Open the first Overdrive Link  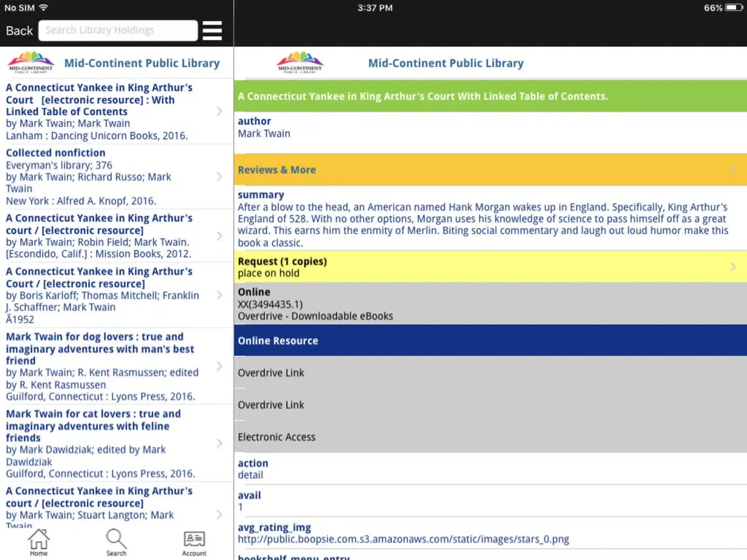tap(491, 373)
